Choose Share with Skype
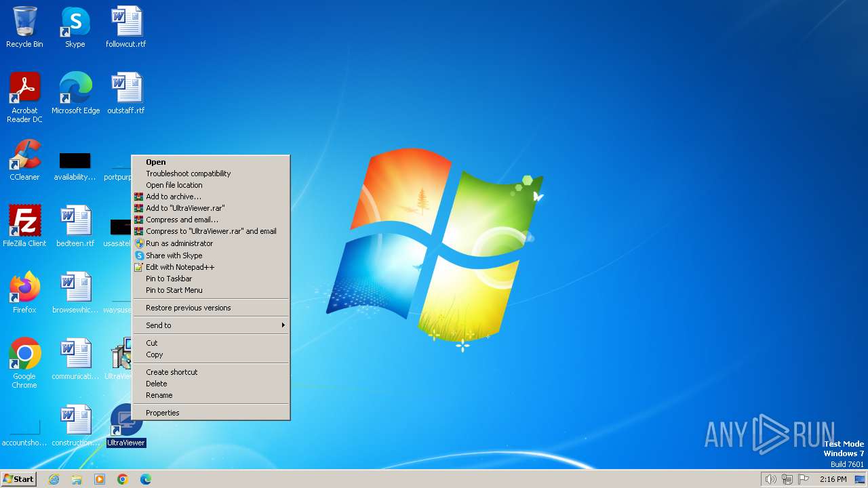Viewport: 868px width, 488px height. pos(211,256)
